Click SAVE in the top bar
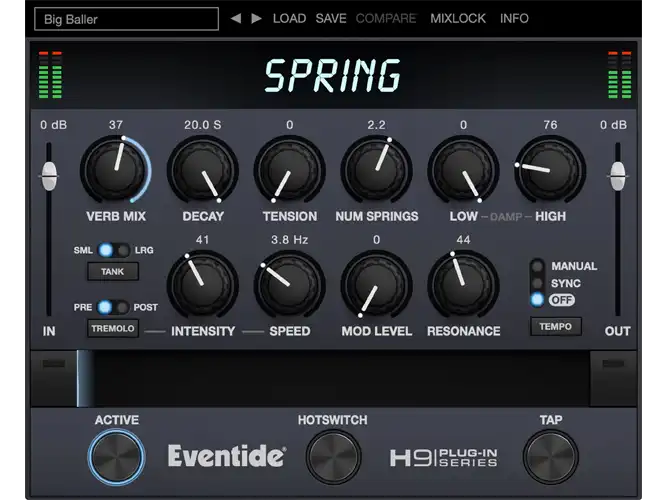Image resolution: width=667 pixels, height=500 pixels. 331,18
